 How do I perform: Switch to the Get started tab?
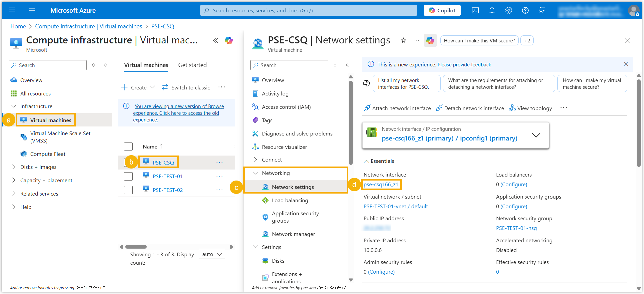[x=192, y=65]
